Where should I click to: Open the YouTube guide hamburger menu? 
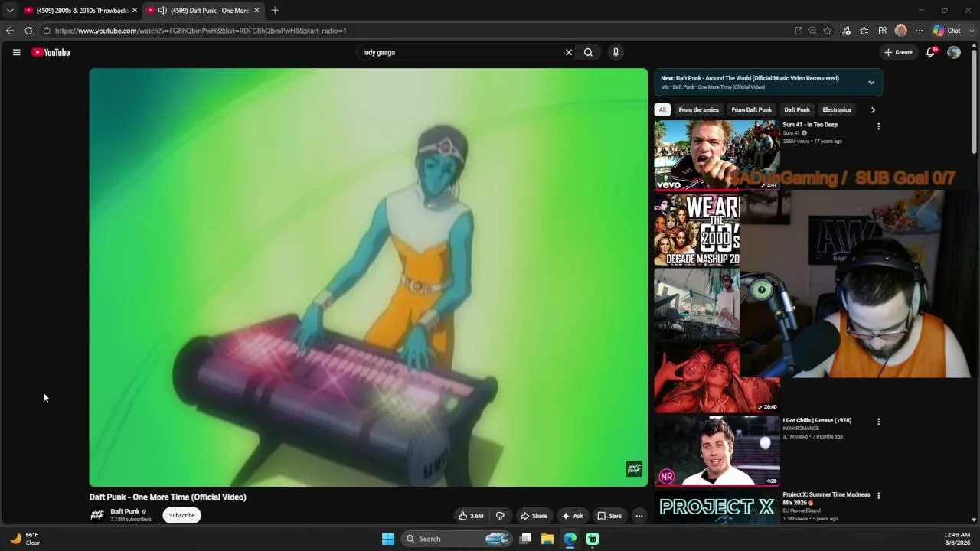click(16, 52)
